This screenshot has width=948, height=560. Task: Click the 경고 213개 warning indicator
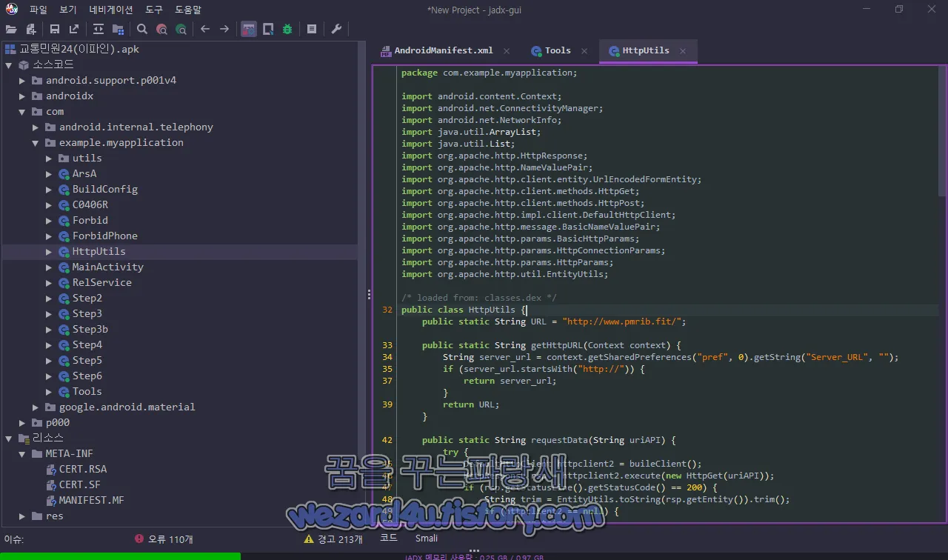[x=333, y=539]
